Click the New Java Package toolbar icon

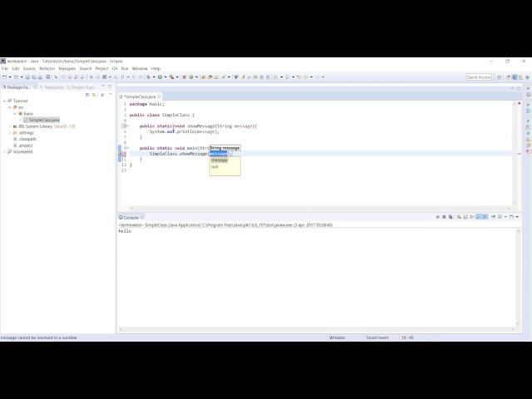[185, 77]
